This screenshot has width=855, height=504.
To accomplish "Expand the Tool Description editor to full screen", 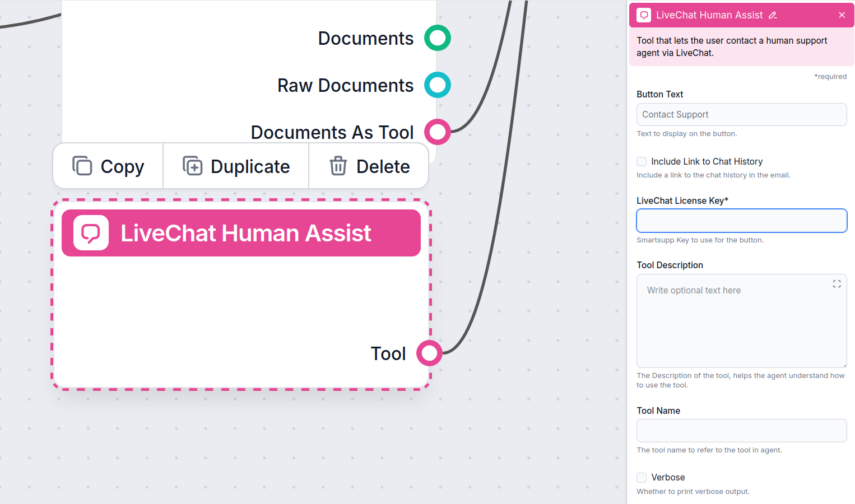I will (837, 284).
